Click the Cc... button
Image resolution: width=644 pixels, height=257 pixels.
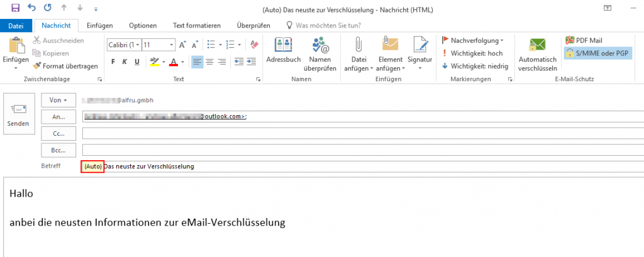point(58,133)
